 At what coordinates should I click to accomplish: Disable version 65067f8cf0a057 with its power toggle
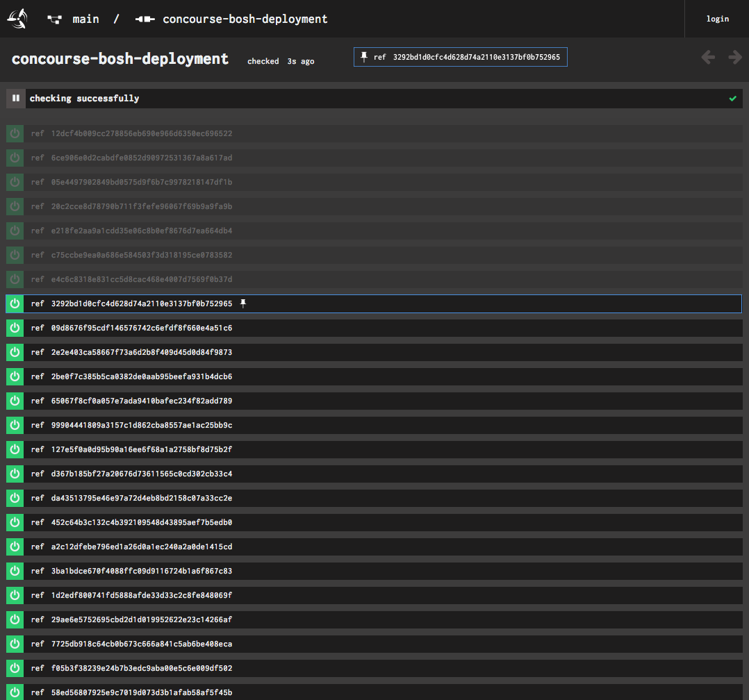click(x=15, y=401)
